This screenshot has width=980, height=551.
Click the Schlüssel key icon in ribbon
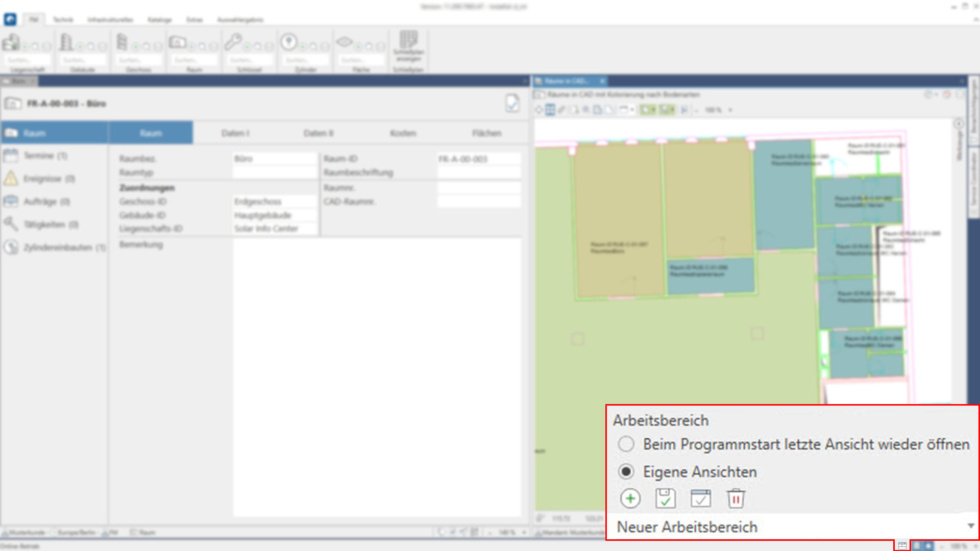pyautogui.click(x=233, y=42)
